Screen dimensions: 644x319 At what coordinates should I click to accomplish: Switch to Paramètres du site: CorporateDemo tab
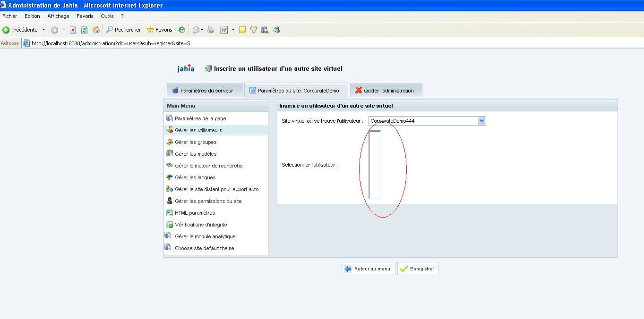pos(297,91)
